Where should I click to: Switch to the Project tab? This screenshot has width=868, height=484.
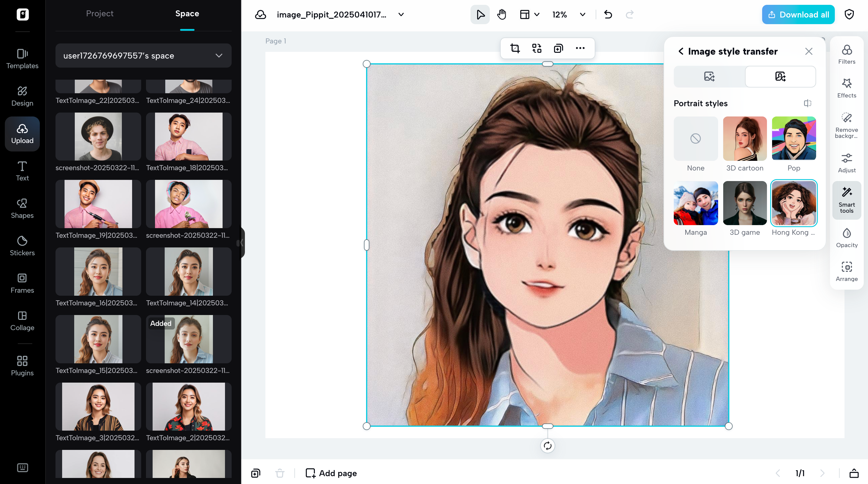point(100,14)
